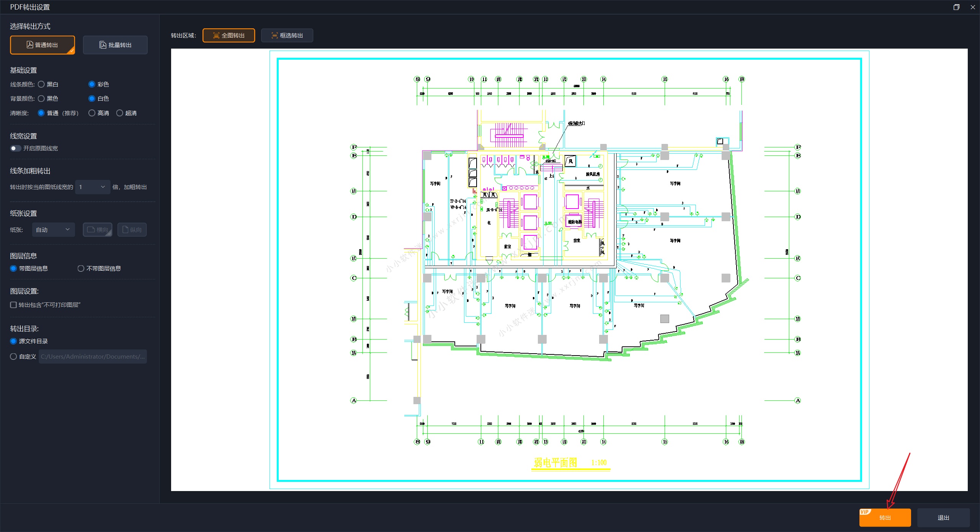Open line thickening multiplier dropdown

pos(92,187)
